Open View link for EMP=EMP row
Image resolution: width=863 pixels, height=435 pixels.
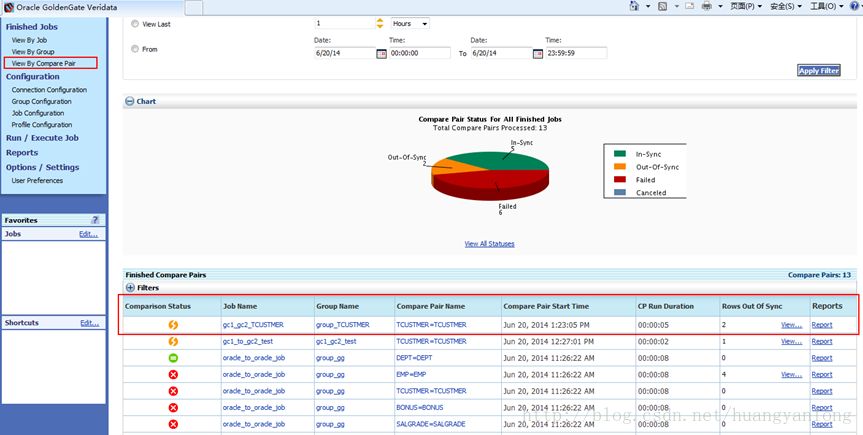tap(791, 374)
